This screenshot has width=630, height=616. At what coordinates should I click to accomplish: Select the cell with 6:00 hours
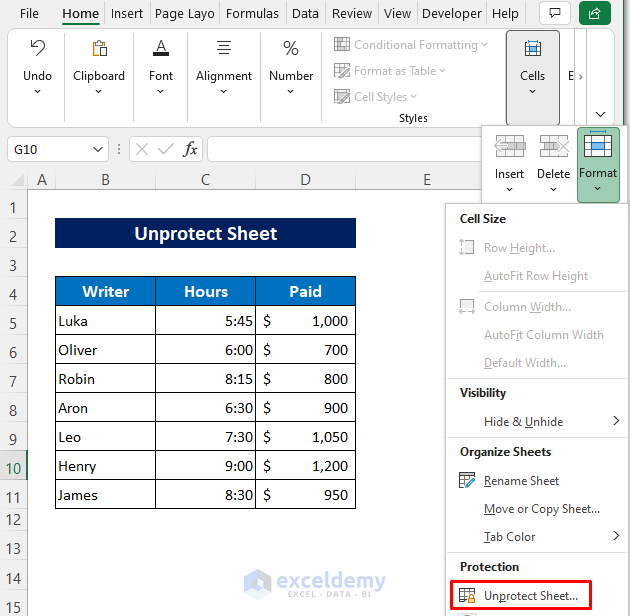click(205, 350)
